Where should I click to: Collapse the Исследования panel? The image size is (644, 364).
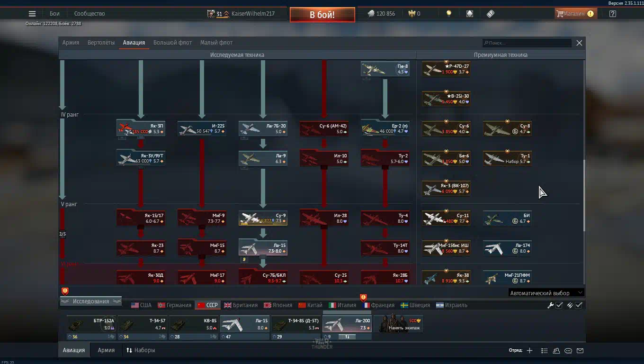pyautogui.click(x=91, y=301)
